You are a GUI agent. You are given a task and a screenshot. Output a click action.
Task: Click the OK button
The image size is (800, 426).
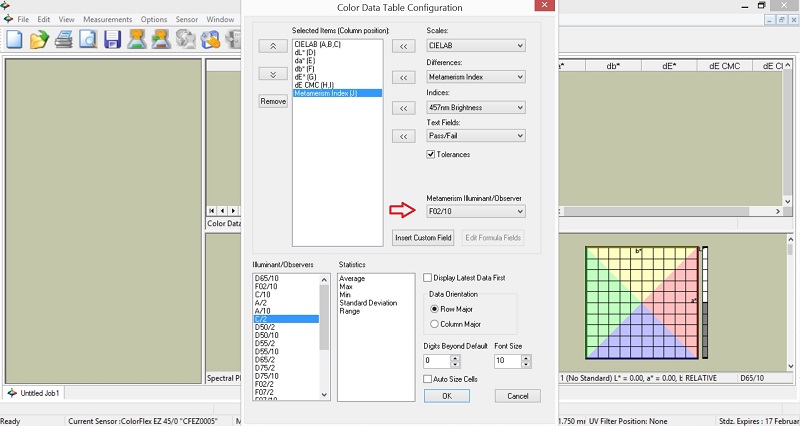(447, 396)
